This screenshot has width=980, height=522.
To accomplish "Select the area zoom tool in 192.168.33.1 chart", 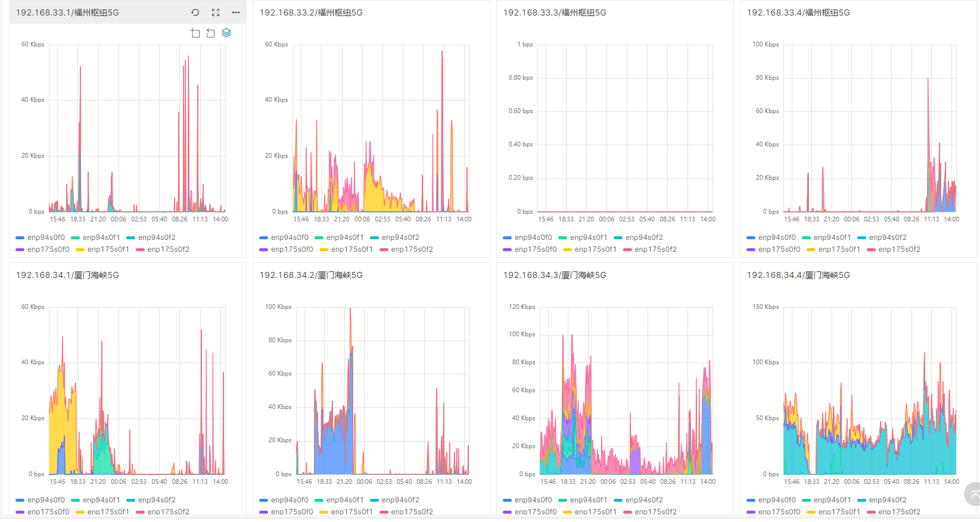I will tap(195, 33).
